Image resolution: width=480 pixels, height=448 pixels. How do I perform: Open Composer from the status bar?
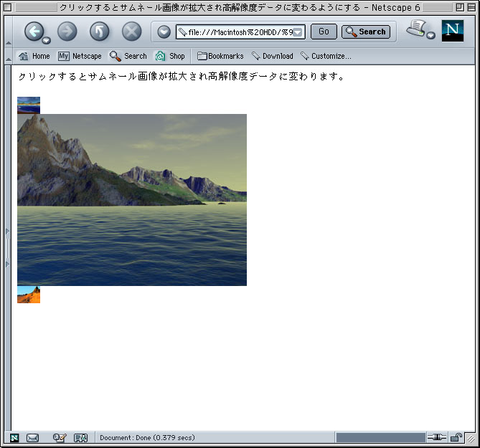[60, 438]
